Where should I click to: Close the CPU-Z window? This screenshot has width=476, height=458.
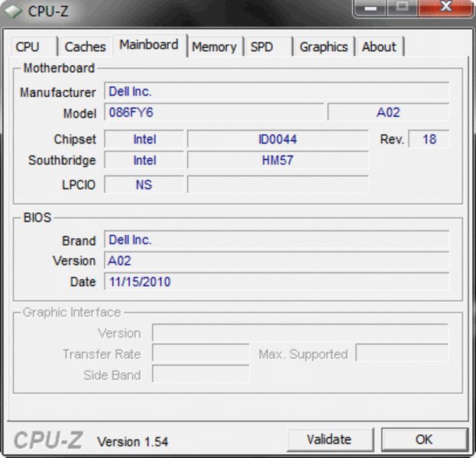[445, 8]
